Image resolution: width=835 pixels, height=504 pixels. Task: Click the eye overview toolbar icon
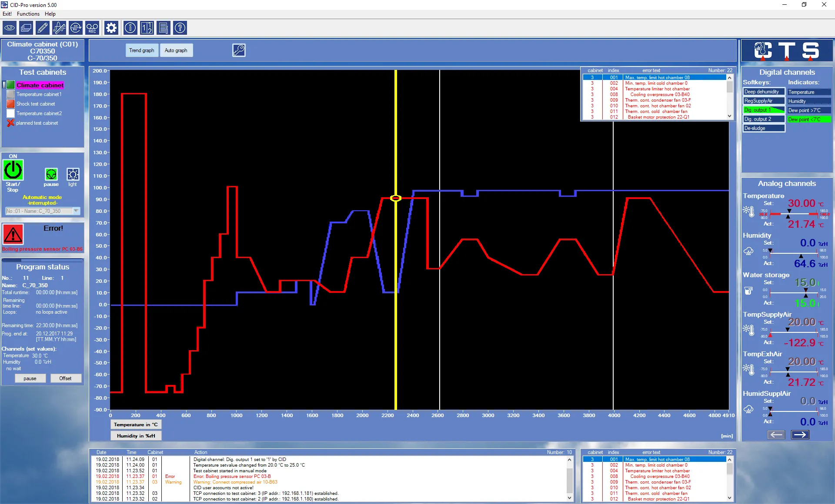click(x=10, y=28)
